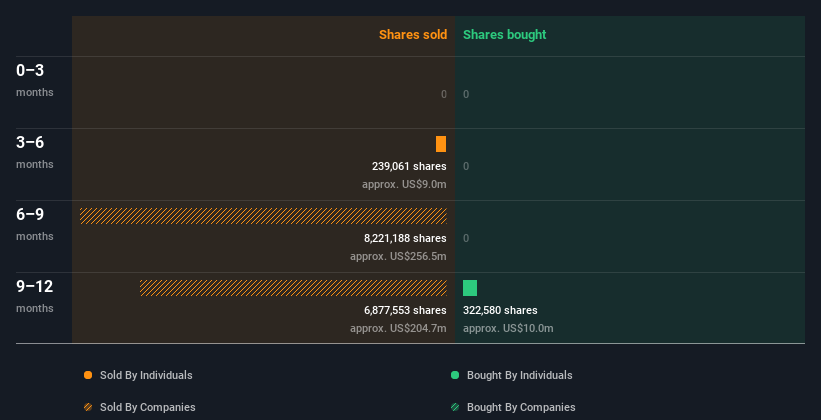Click the zero bought value in 3–6 months
The image size is (821, 420).
coord(466,167)
